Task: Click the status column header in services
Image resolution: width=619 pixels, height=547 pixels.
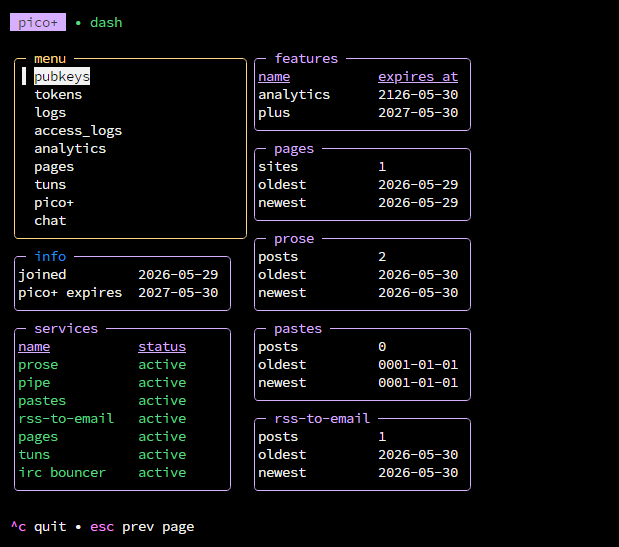Action: click(162, 347)
